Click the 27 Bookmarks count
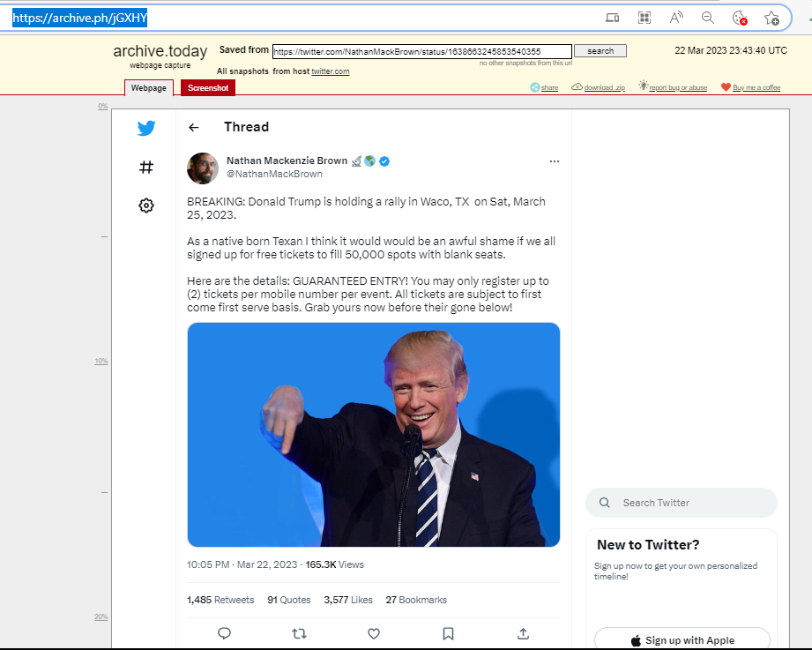812x650 pixels. pos(416,600)
